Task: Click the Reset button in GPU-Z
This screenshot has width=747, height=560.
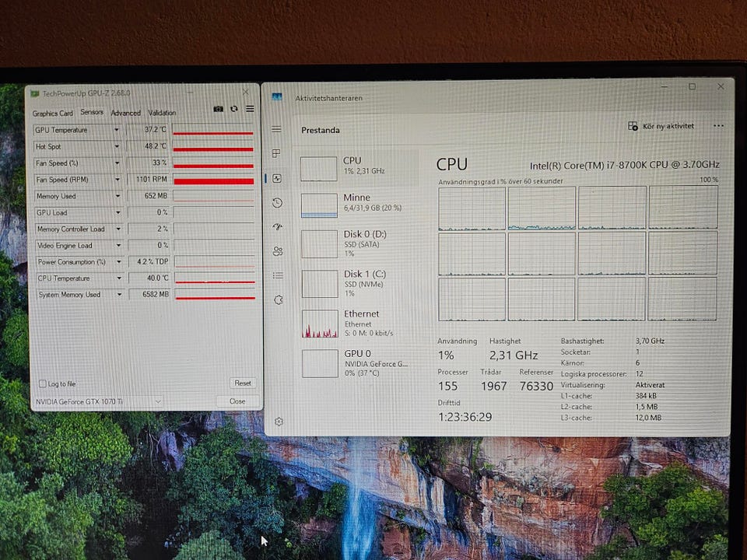Action: coord(243,383)
